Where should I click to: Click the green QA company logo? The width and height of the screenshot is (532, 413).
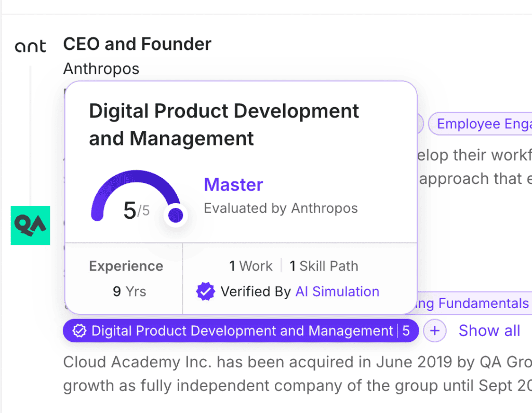[30, 225]
